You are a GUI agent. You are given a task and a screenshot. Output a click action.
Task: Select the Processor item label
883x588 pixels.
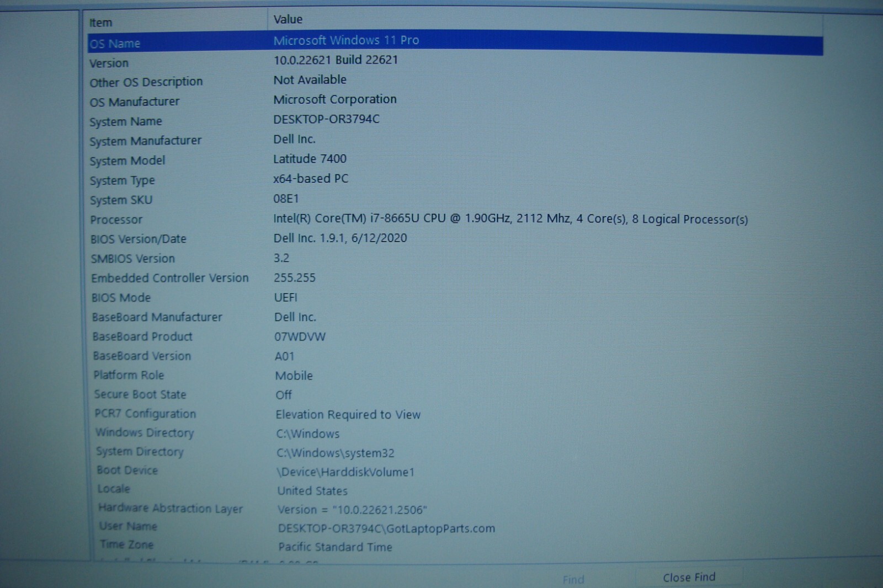[x=116, y=220]
